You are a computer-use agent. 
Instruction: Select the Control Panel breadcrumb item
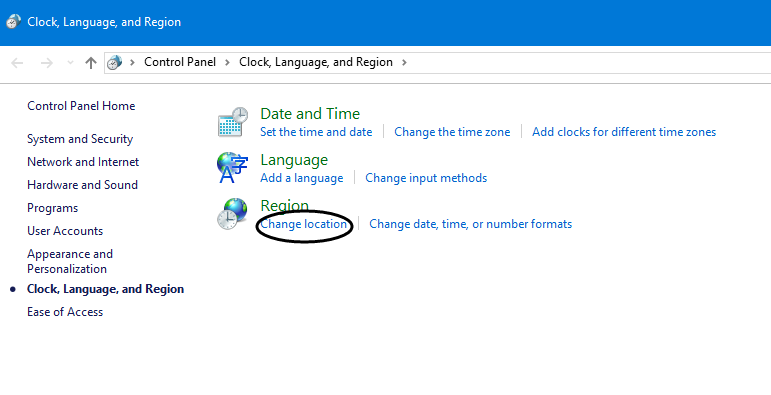point(180,62)
